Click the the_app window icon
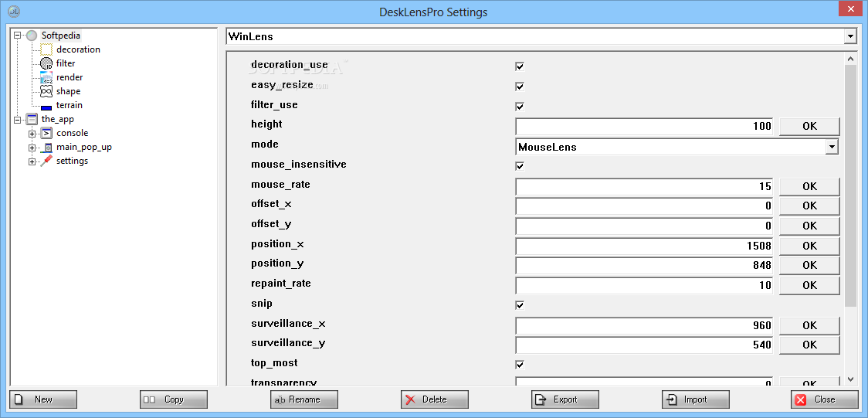The image size is (868, 418). click(32, 119)
